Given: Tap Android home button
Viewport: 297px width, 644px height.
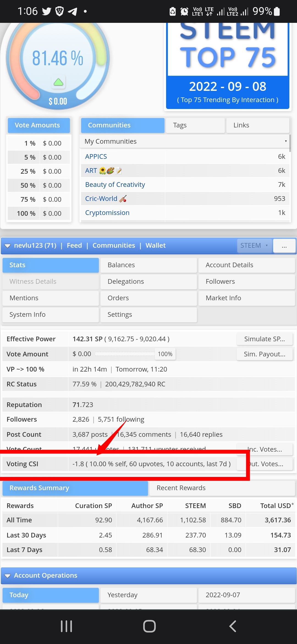Looking at the screenshot, I should [149, 626].
